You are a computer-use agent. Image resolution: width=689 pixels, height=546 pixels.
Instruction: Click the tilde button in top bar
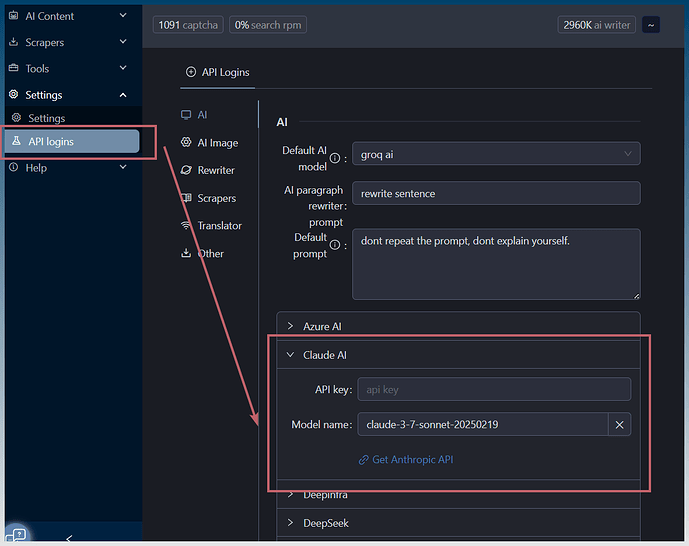pos(651,25)
